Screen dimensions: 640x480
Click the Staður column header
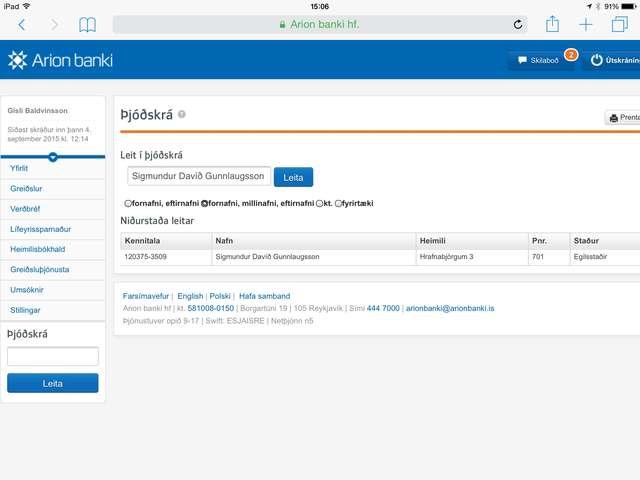605,241
